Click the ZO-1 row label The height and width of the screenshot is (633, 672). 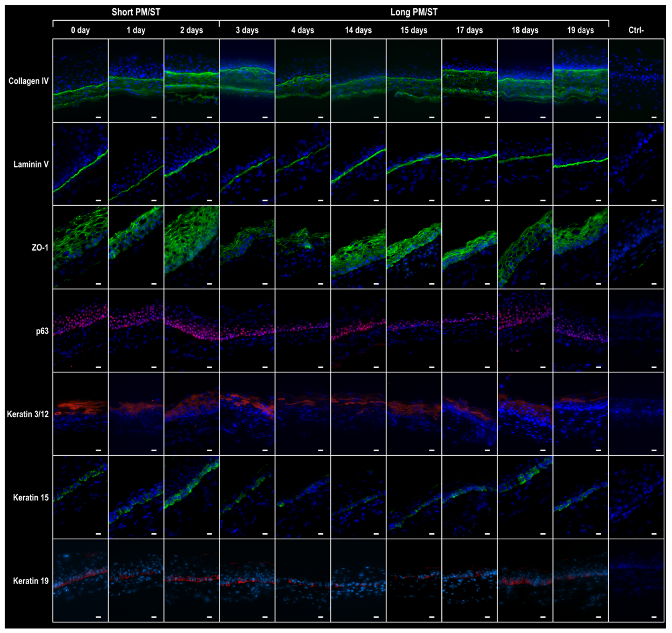40,248
